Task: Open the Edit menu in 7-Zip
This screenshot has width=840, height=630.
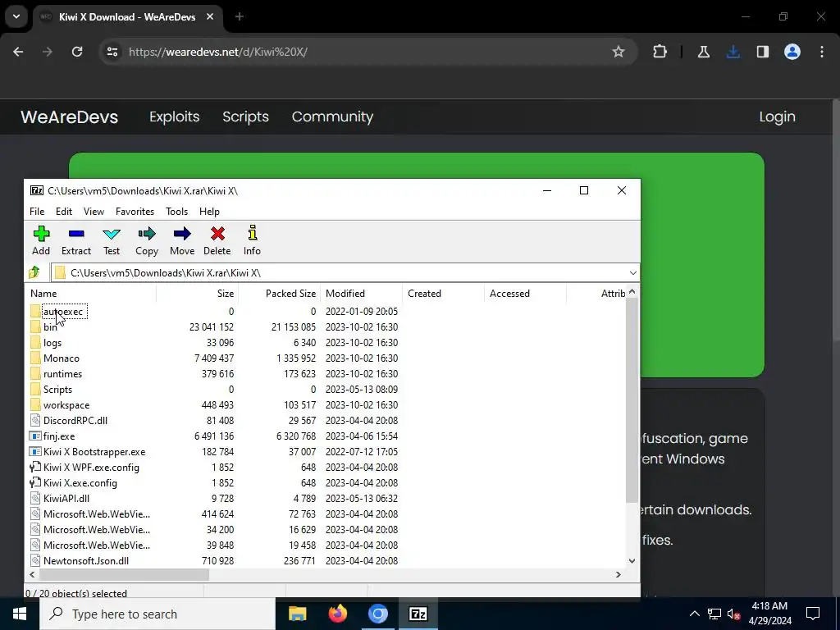Action: coord(64,212)
